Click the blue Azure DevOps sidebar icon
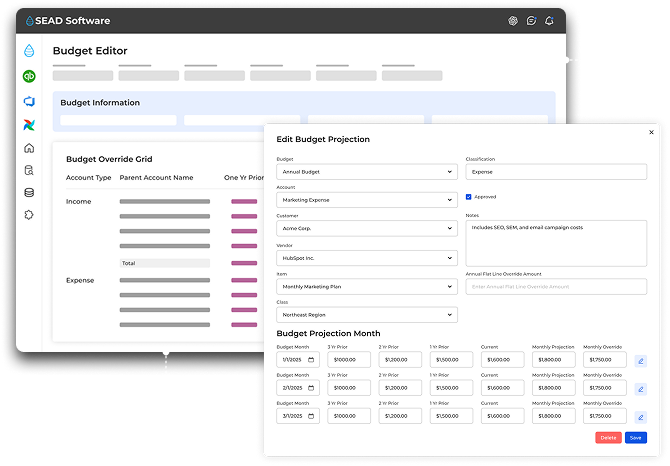Screen dimensions: 670x466 (x=29, y=101)
